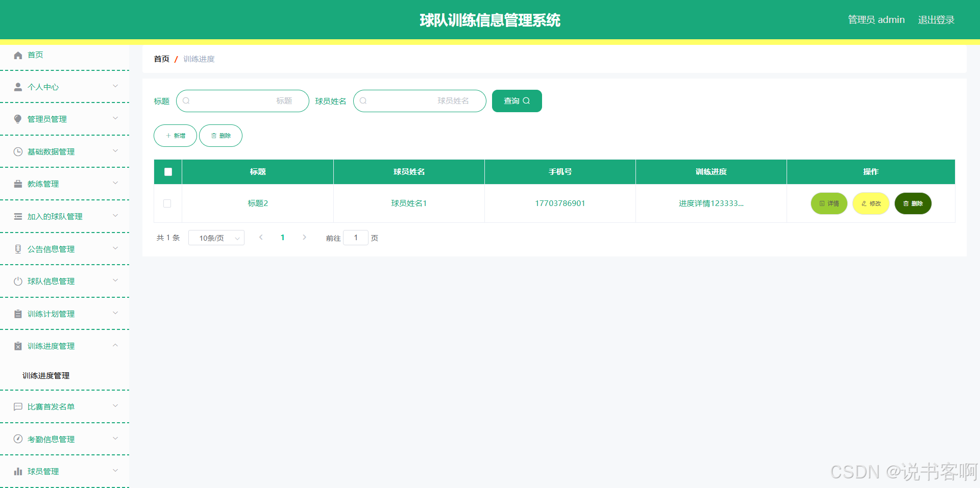The image size is (980, 488).
Task: Click the briefcase icon for 教练管理
Action: 18,184
